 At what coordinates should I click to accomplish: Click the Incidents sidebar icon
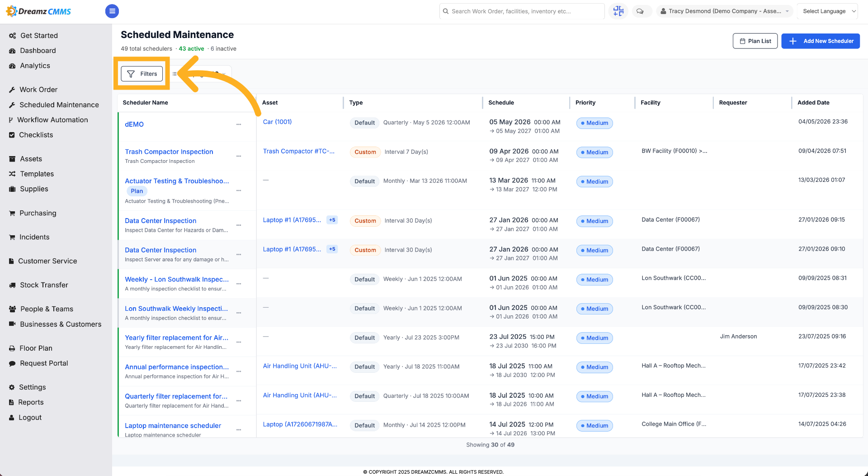click(12, 237)
